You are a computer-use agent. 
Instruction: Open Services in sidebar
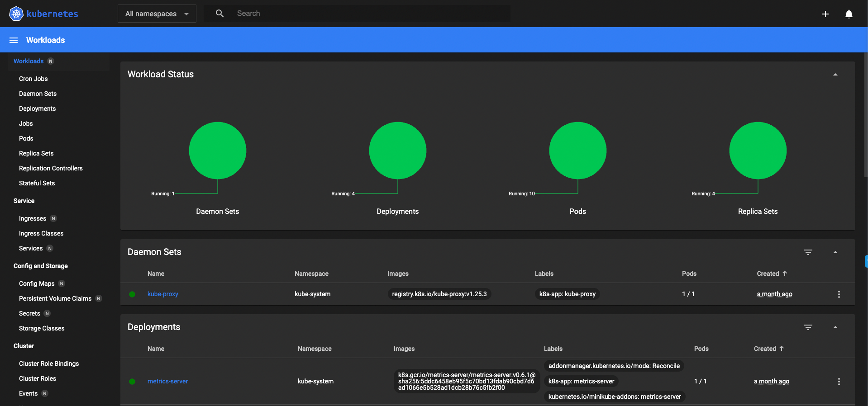(x=31, y=248)
